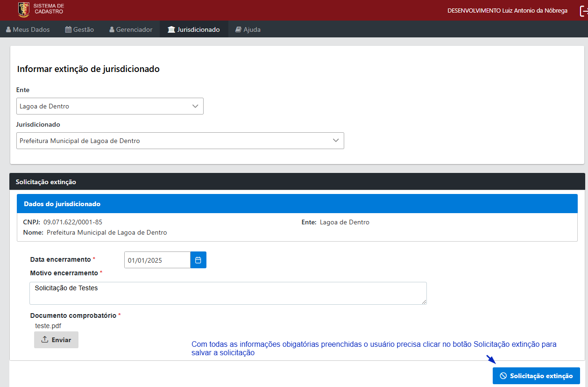This screenshot has height=387, width=588.
Task: Click the Nome value Prefeitura Municipal de Lagoa de Dentro
Action: point(107,232)
